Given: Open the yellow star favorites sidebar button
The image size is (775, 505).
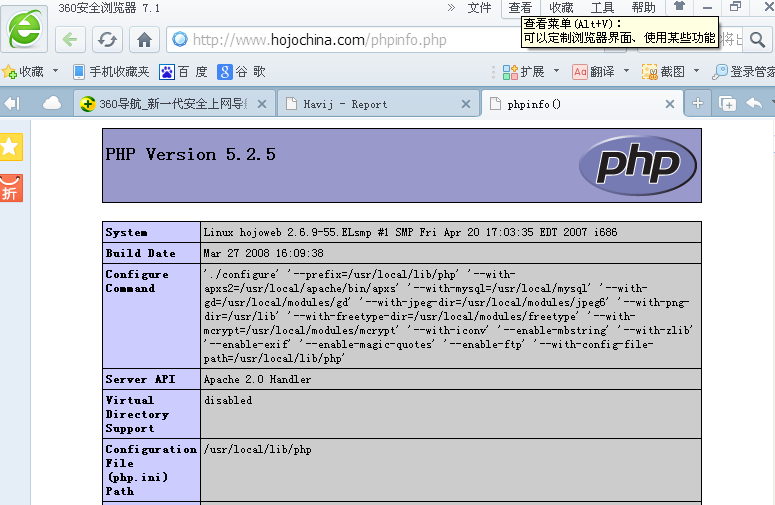Looking at the screenshot, I should (11, 147).
